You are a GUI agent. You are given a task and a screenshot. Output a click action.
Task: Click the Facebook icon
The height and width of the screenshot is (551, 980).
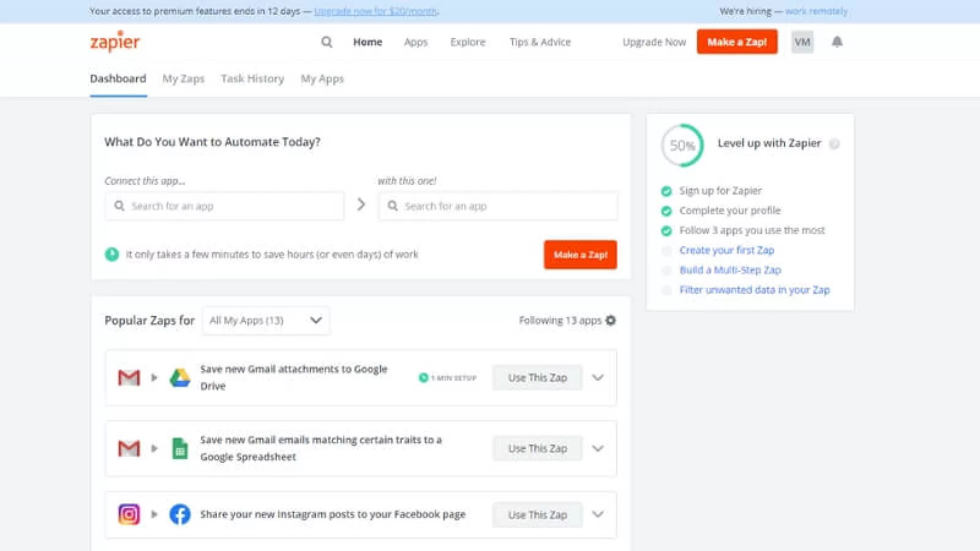179,514
